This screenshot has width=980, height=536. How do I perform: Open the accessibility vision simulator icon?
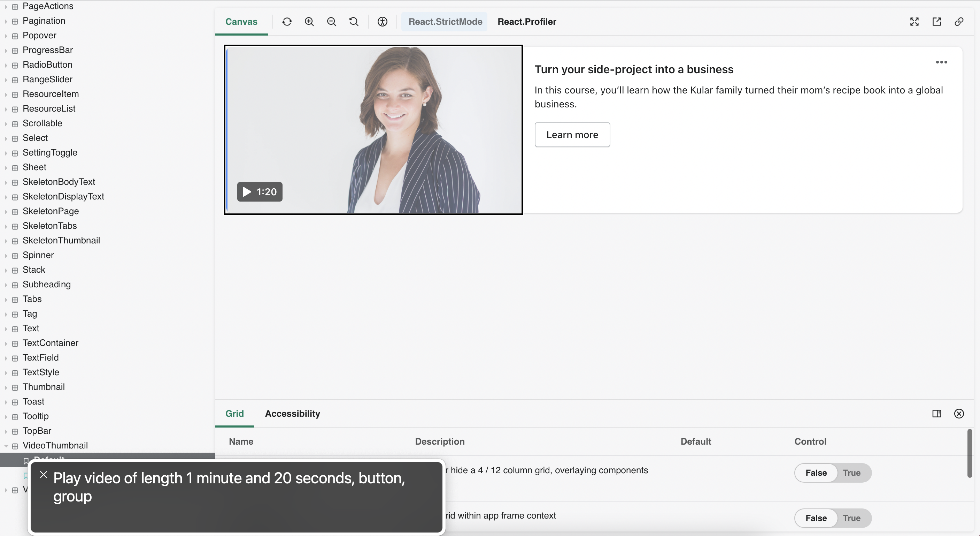(382, 22)
